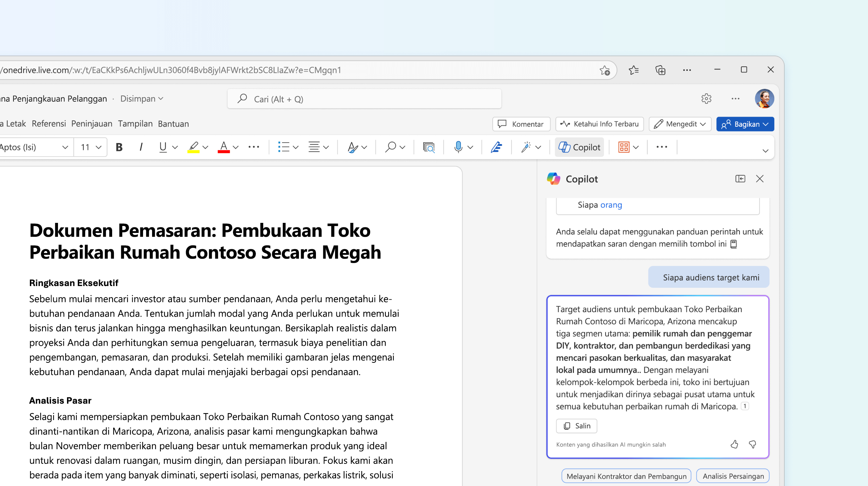Click the Cari search field

pyautogui.click(x=364, y=99)
